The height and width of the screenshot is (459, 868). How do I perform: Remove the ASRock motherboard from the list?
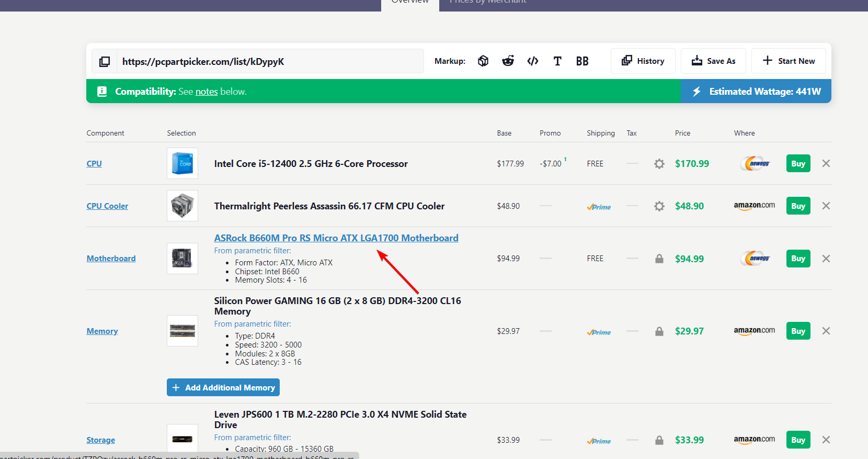point(826,259)
